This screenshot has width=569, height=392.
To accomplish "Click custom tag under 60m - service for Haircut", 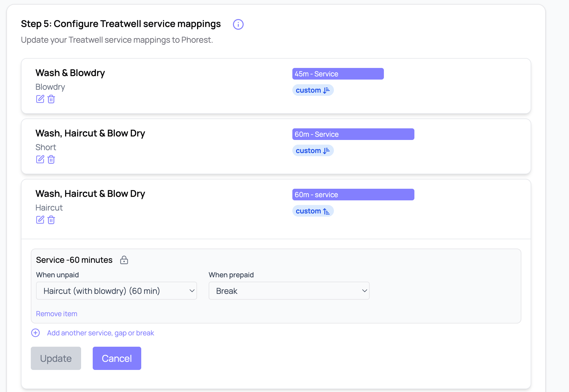I will point(313,211).
